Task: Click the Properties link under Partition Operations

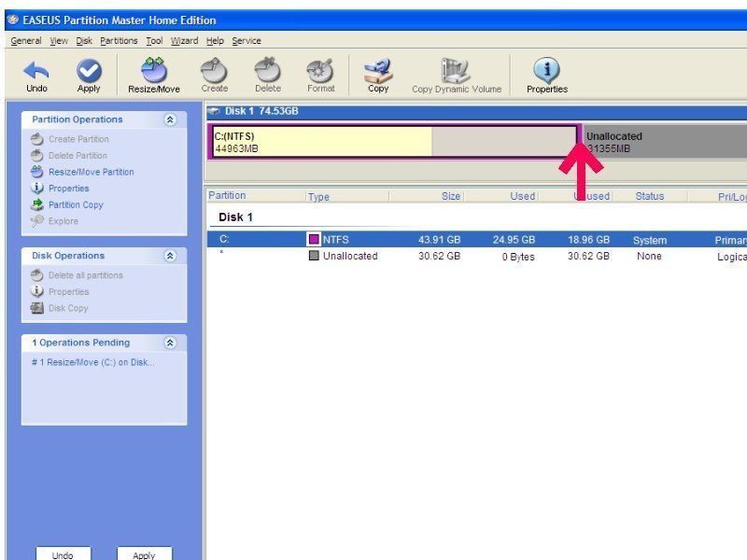Action: click(x=68, y=189)
